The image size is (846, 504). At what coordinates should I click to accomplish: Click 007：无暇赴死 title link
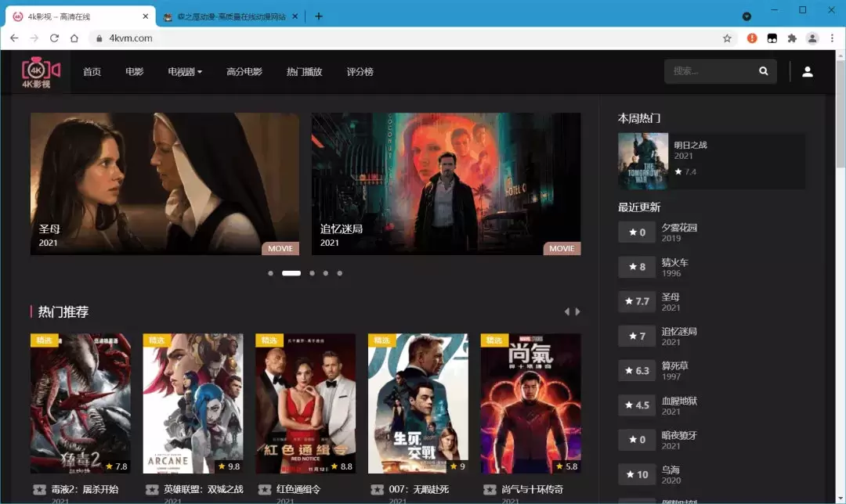pyautogui.click(x=418, y=489)
